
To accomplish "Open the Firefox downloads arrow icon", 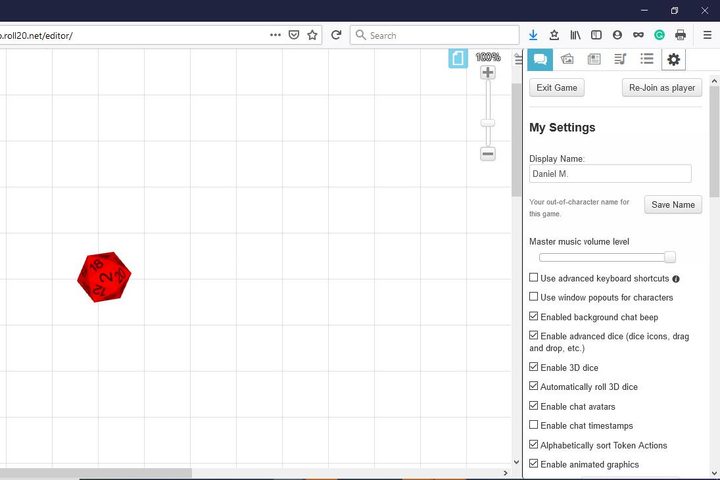I will (533, 35).
